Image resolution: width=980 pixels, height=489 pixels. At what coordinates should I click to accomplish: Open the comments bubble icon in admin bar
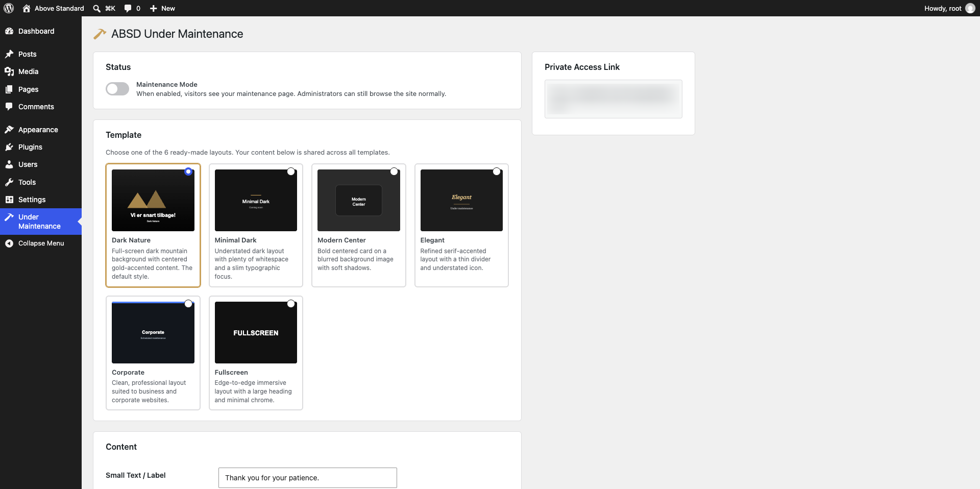(x=128, y=8)
